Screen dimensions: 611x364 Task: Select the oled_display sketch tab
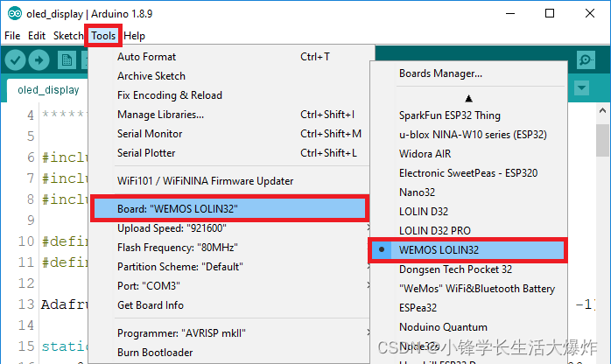(48, 90)
